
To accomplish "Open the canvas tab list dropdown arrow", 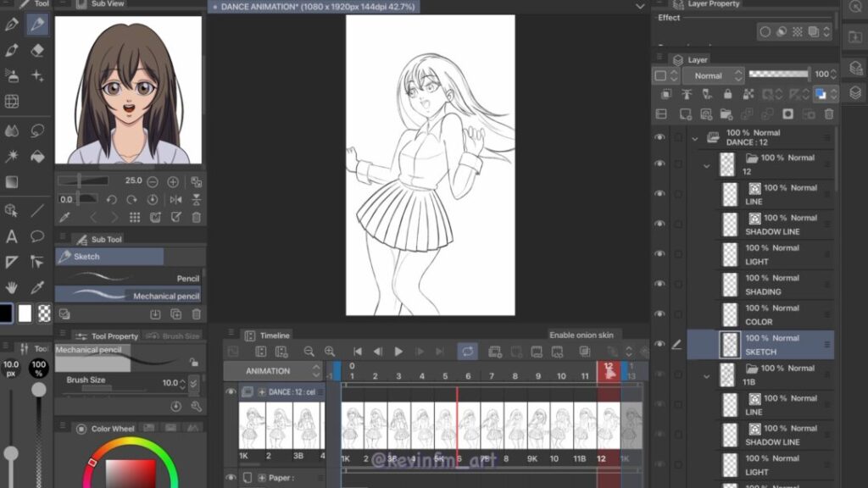I will [640, 7].
